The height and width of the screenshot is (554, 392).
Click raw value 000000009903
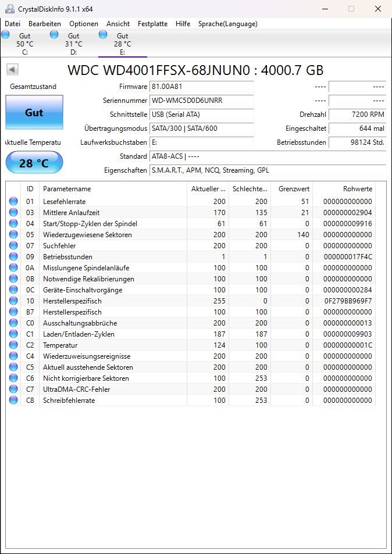tap(348, 334)
